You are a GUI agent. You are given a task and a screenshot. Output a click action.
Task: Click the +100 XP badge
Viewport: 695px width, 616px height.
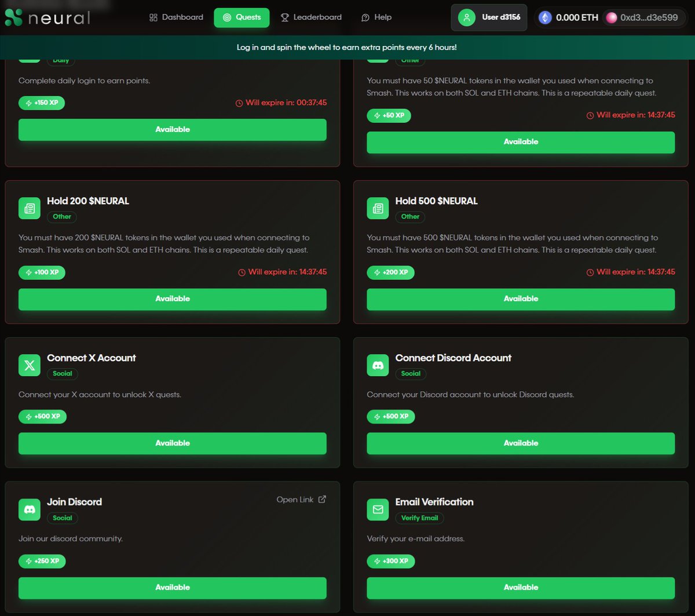[42, 272]
